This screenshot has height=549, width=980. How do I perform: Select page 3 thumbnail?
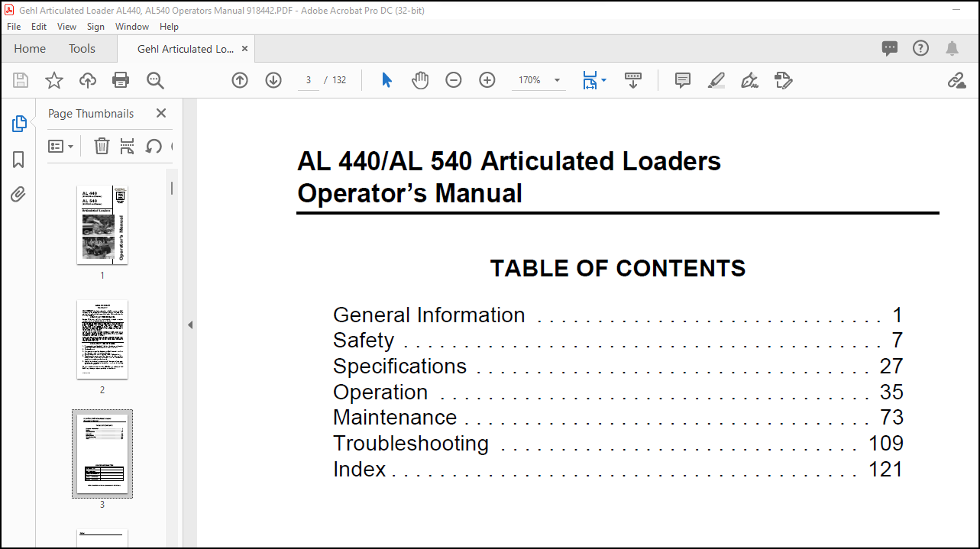click(x=102, y=454)
